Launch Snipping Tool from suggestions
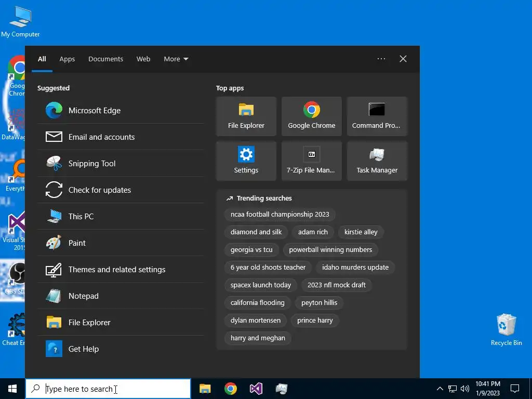Image resolution: width=532 pixels, height=399 pixels. click(x=121, y=163)
